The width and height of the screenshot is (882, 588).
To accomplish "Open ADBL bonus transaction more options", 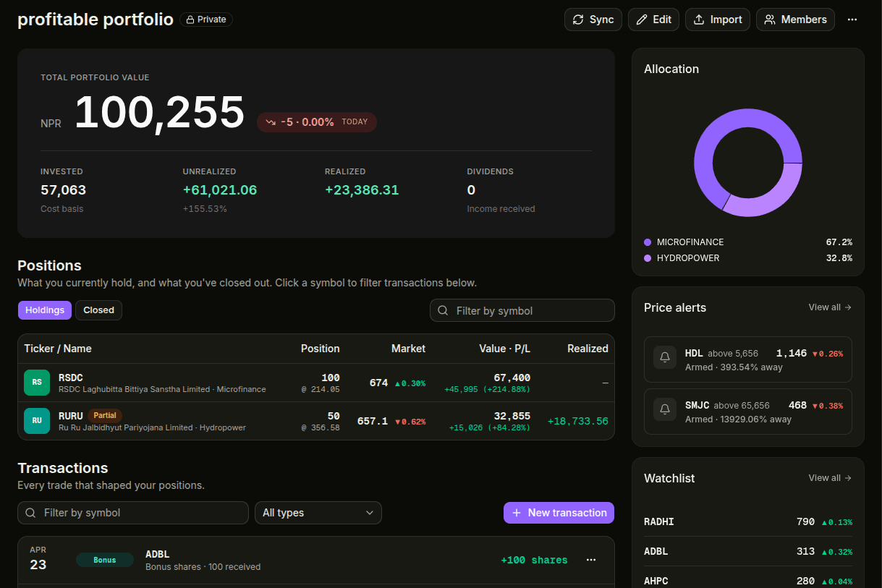I will pos(591,560).
